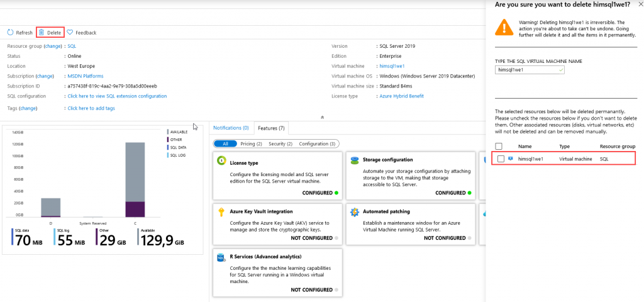Click the OTHER legend color swatch
The width and height of the screenshot is (644, 302).
click(167, 140)
